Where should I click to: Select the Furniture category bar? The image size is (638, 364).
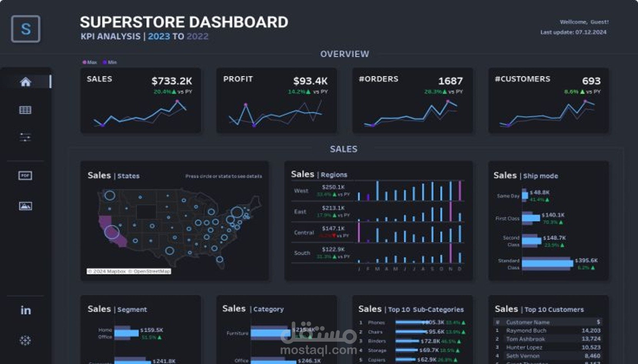click(271, 333)
